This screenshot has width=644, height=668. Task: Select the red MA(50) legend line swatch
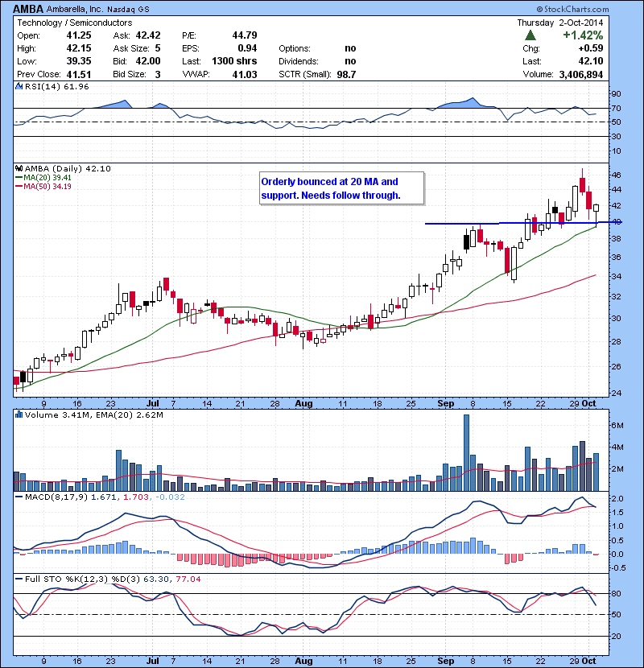pyautogui.click(x=19, y=187)
